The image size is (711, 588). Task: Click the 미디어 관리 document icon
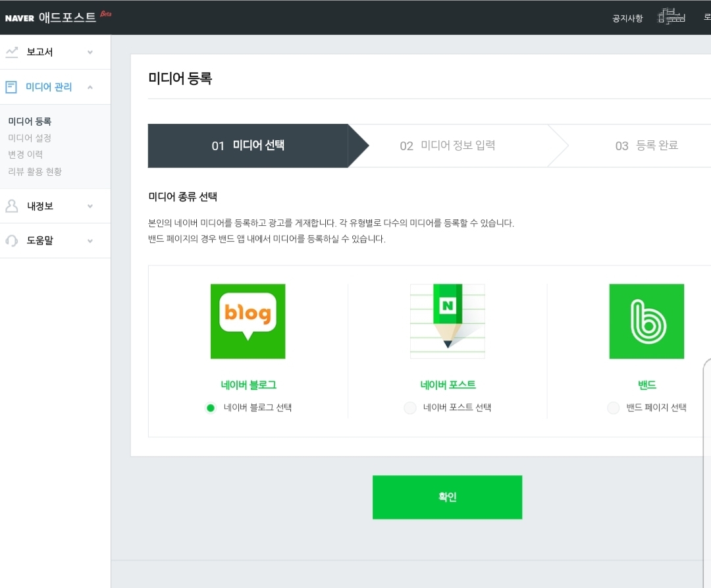(x=11, y=87)
